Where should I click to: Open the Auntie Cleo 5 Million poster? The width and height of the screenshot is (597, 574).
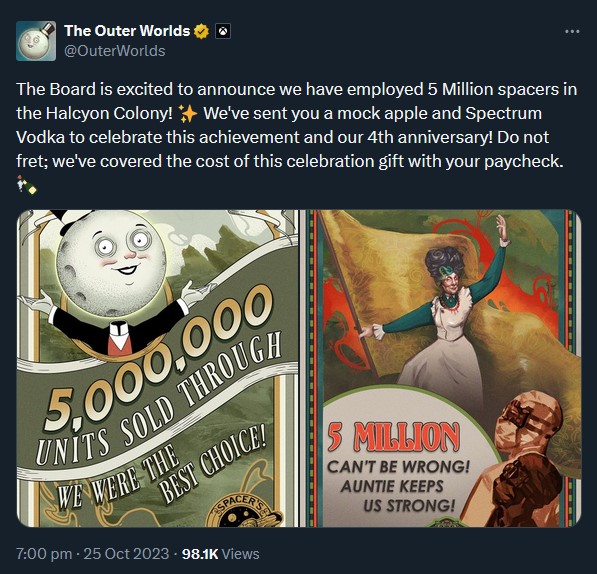pos(441,368)
